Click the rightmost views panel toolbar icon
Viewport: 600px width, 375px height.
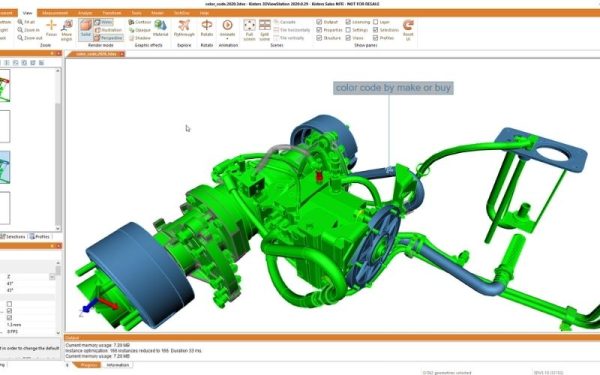pos(41,62)
